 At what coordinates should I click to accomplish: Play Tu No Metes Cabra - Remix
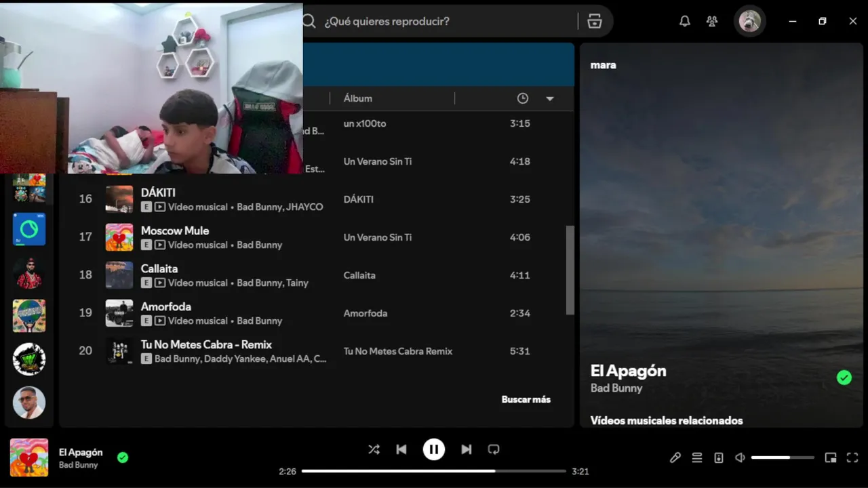point(316,351)
